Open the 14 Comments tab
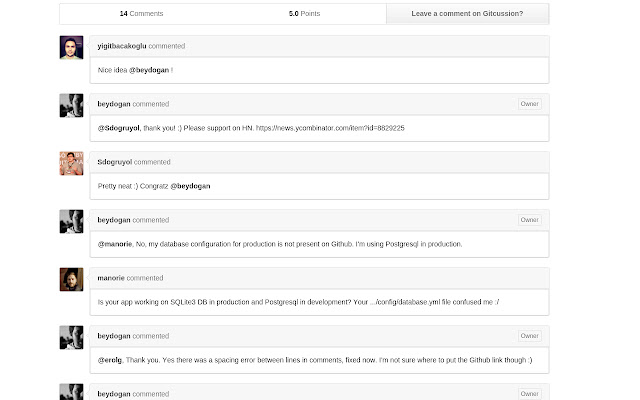The height and width of the screenshot is (400, 640). click(x=141, y=13)
